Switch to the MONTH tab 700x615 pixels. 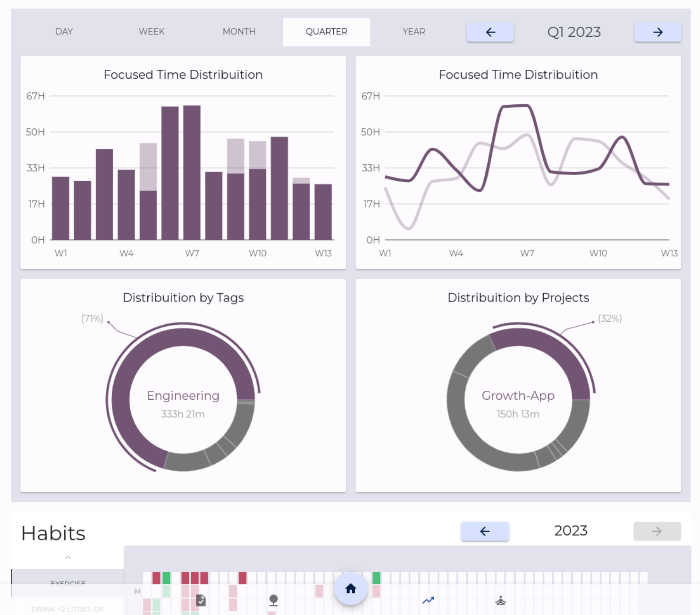239,32
